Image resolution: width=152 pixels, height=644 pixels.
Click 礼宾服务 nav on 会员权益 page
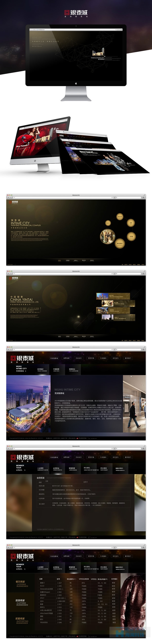tap(103, 457)
